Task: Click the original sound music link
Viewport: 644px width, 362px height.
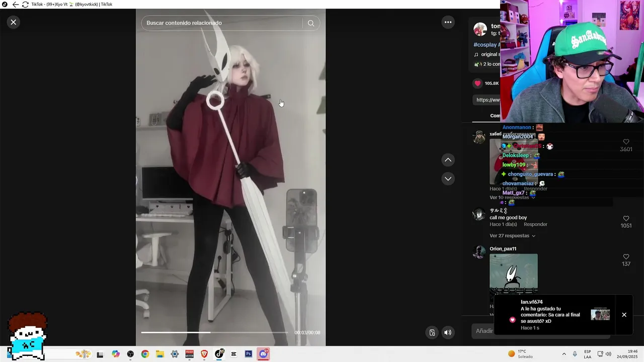Action: point(487,54)
